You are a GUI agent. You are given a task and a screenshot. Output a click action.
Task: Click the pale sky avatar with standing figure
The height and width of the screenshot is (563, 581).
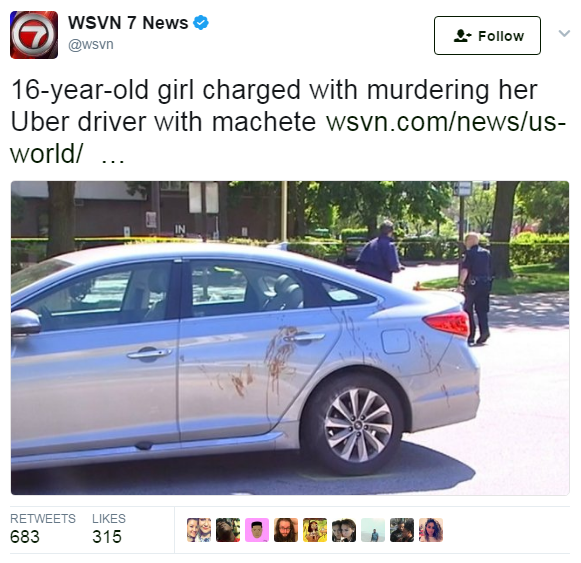coord(373,530)
